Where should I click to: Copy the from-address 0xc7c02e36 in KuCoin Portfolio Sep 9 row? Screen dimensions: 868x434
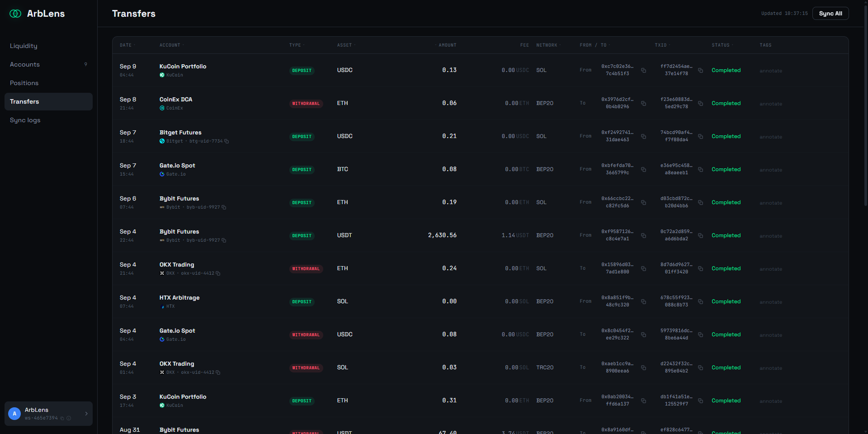(x=643, y=71)
